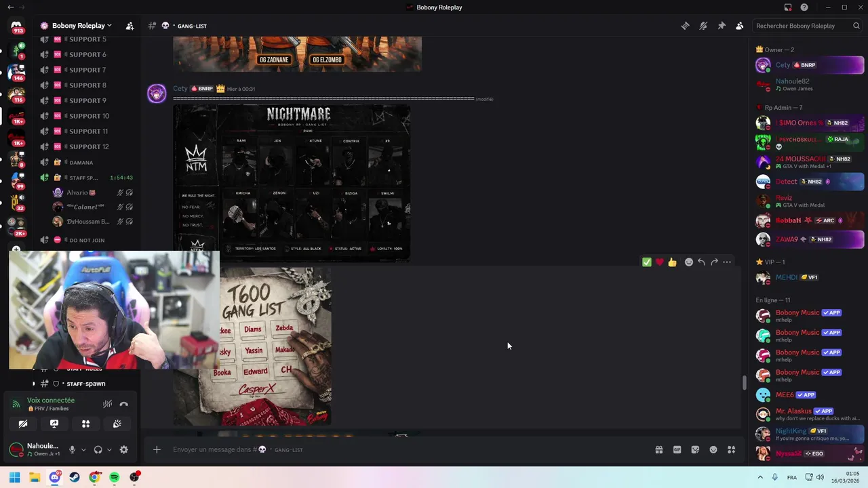The height and width of the screenshot is (488, 868).
Task: Open the sticker picker
Action: click(x=695, y=449)
